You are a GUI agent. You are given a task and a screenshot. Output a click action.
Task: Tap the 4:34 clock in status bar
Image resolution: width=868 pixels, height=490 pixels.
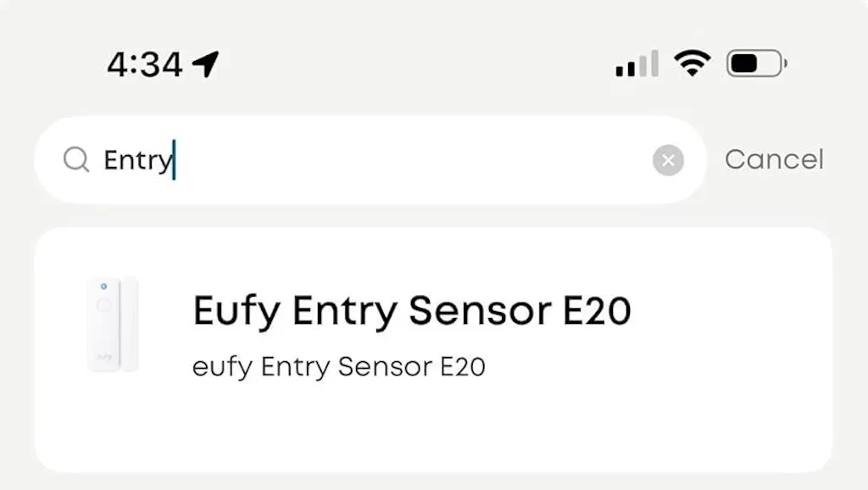tap(144, 64)
